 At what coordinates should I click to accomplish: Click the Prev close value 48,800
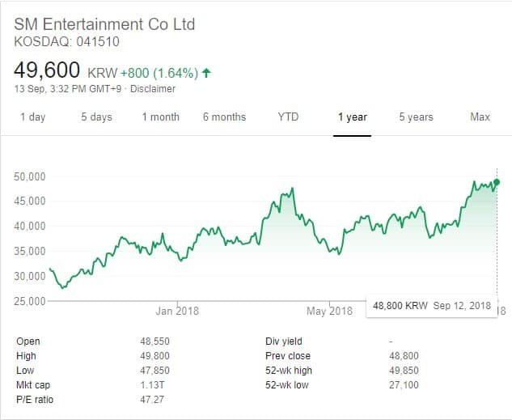(404, 356)
